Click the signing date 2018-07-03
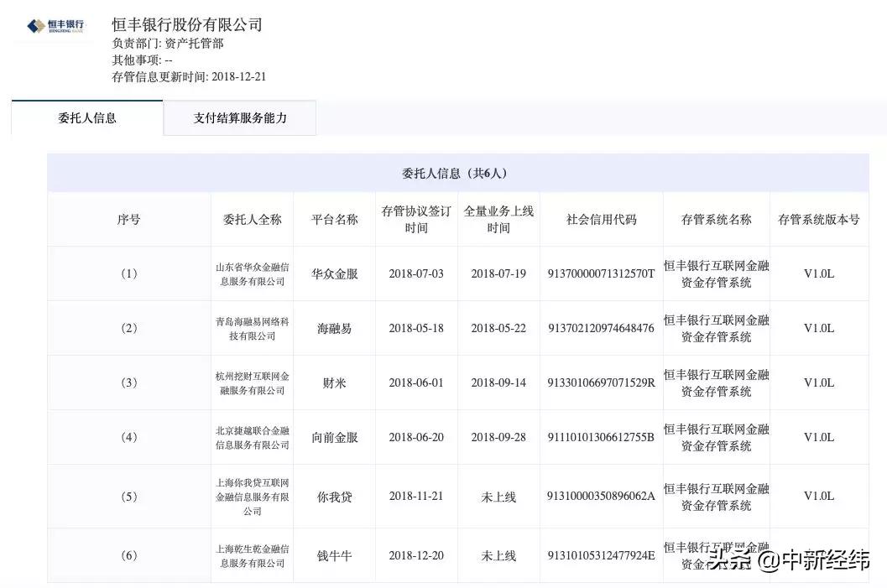 coord(416,273)
